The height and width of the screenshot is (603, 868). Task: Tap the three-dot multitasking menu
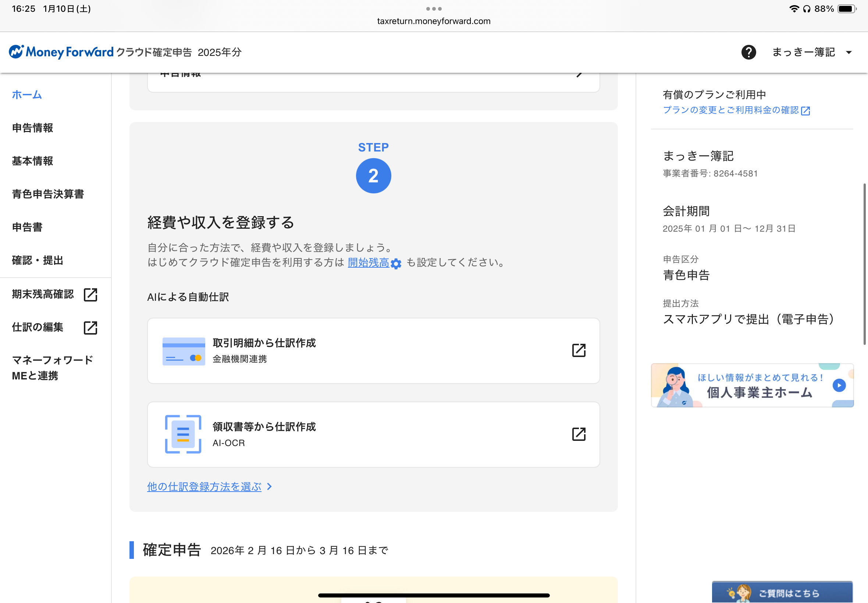pyautogui.click(x=434, y=8)
